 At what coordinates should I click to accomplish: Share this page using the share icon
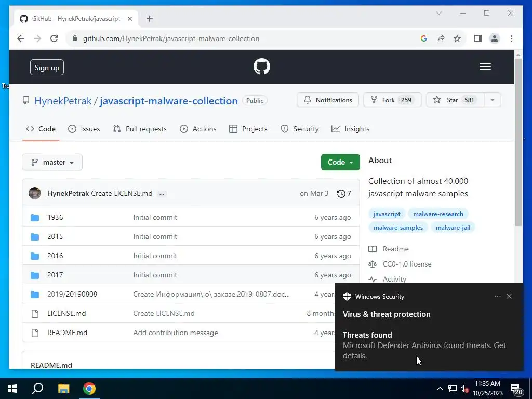441,38
